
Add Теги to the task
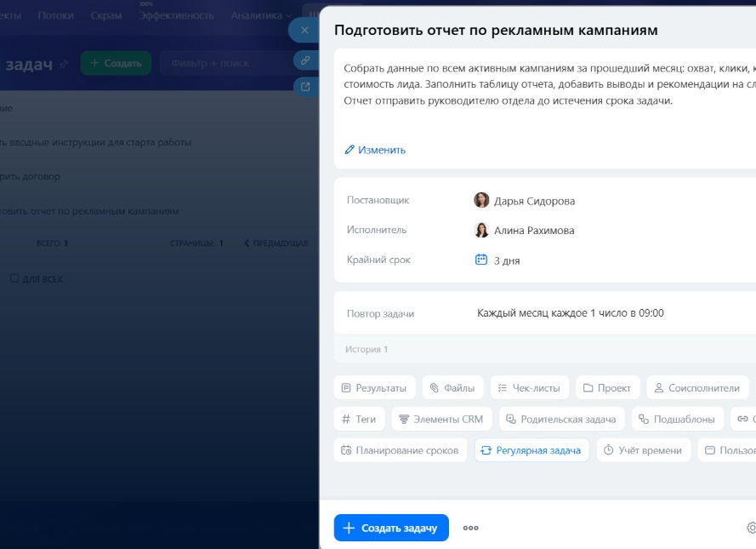click(x=359, y=420)
